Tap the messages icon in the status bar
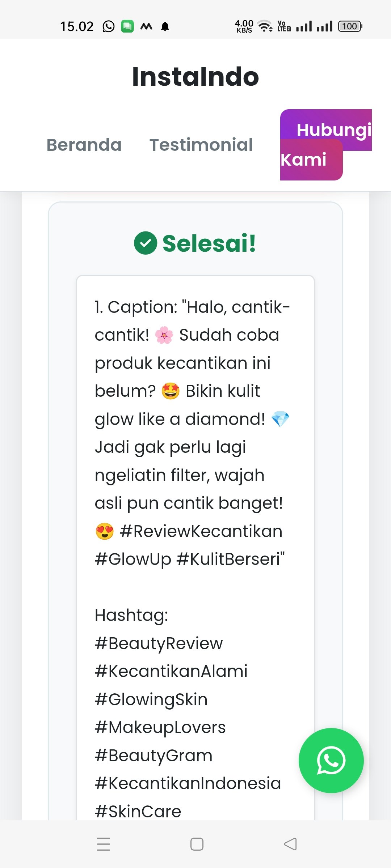 [128, 26]
